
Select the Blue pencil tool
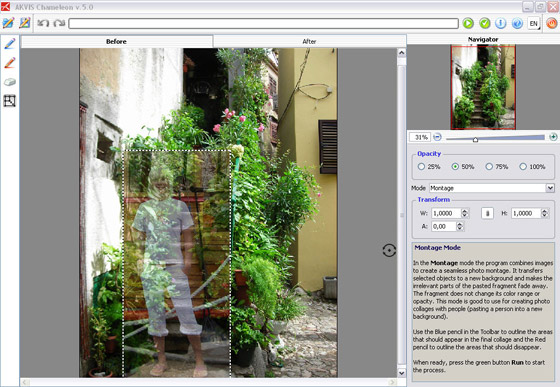(x=10, y=44)
